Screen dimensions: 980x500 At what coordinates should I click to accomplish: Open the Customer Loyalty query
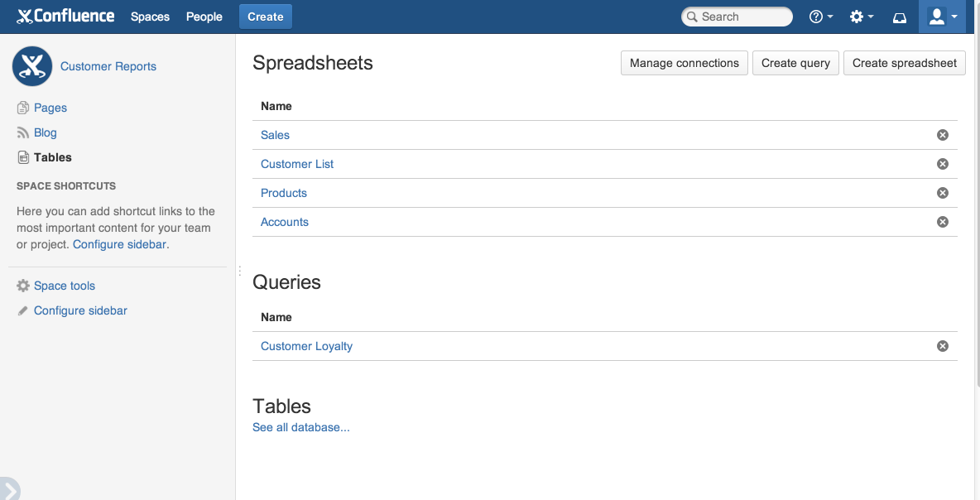pos(306,346)
